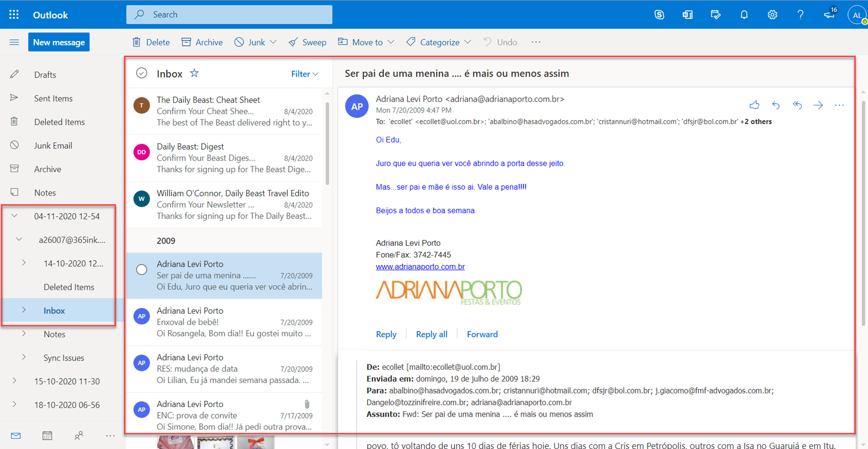Open the indented Deleted Items subfolder
Viewport: 868px width, 449px height.
(69, 287)
